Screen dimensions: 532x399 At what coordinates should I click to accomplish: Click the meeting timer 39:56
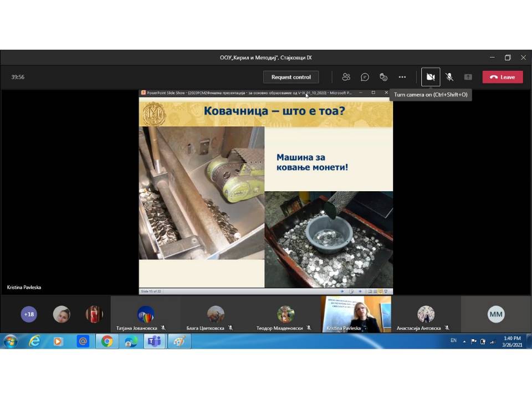18,77
